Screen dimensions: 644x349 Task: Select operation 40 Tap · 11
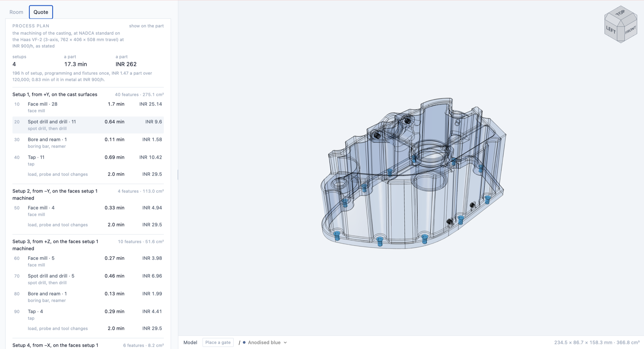[88, 160]
